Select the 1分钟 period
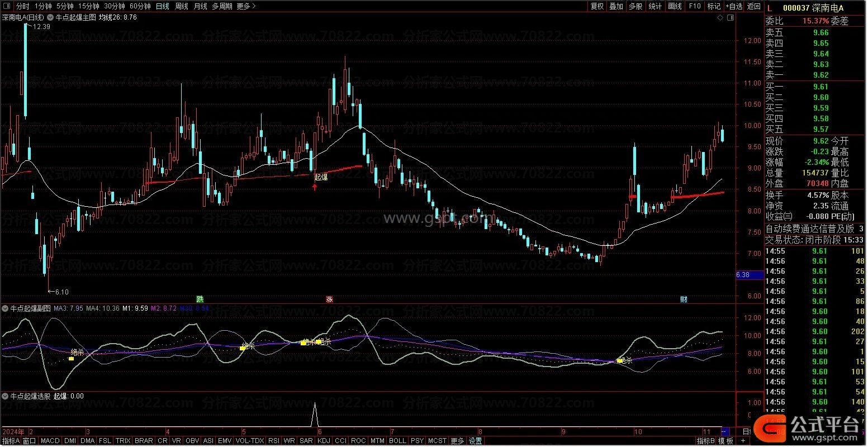 click(43, 7)
